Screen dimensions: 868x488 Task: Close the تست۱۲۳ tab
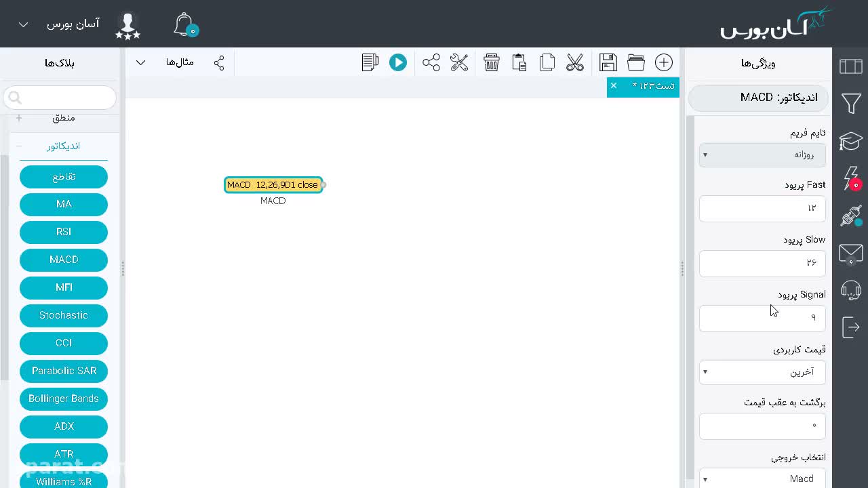click(x=614, y=85)
